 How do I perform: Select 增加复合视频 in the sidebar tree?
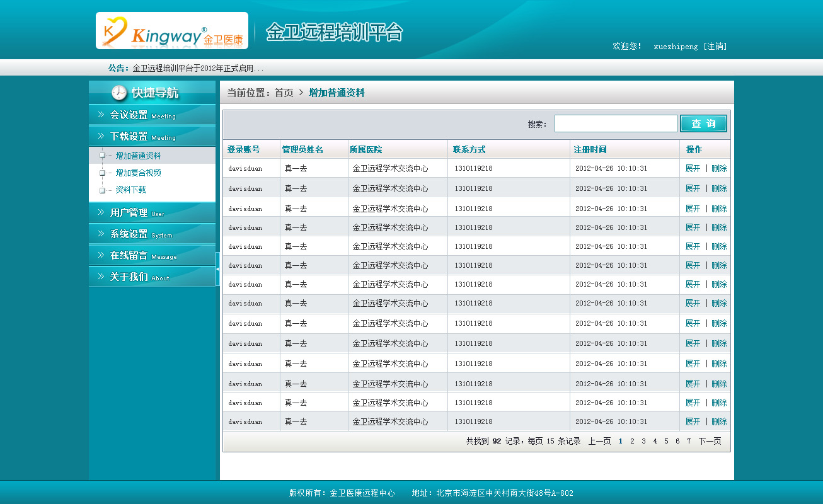click(138, 173)
